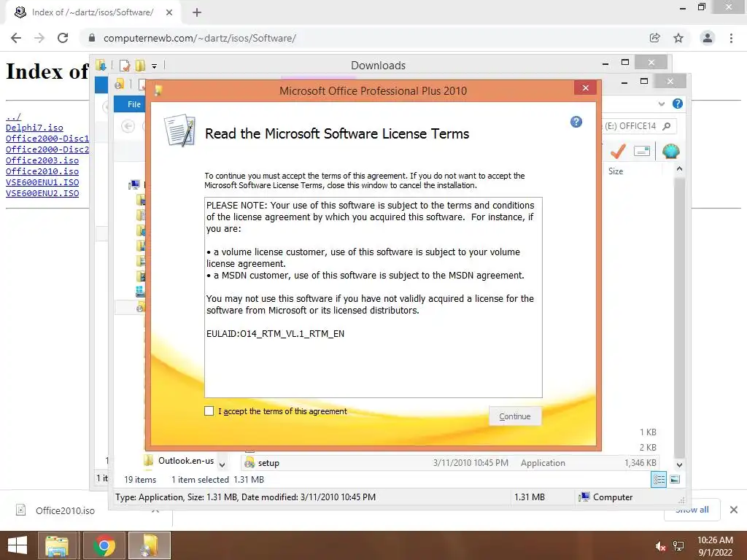Click the orange checkmark ribbon icon

coord(618,152)
